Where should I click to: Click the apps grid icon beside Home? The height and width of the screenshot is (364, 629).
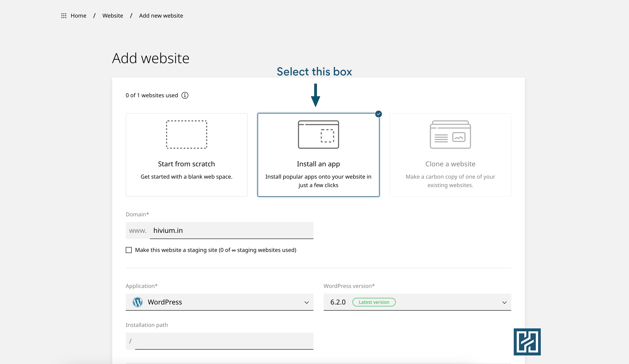click(x=64, y=16)
